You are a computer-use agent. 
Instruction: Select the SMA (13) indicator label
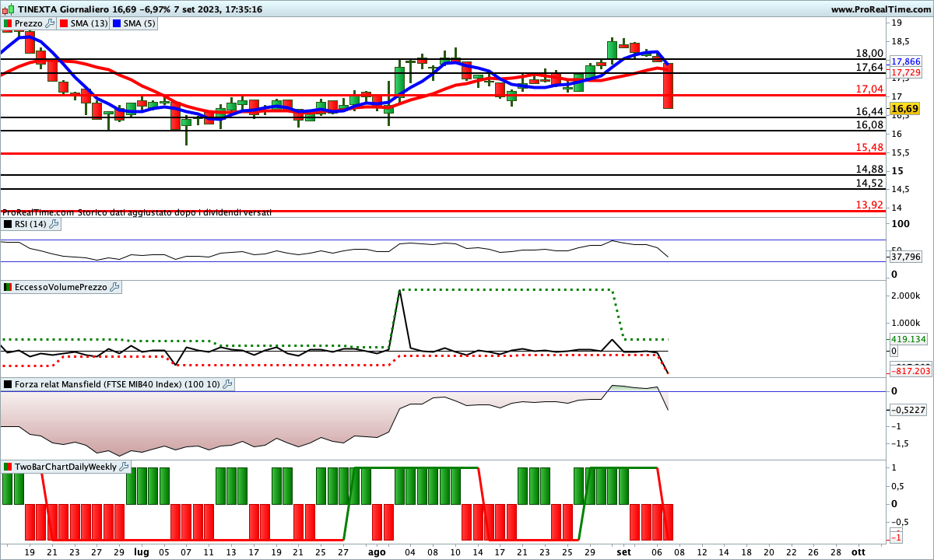pyautogui.click(x=89, y=23)
